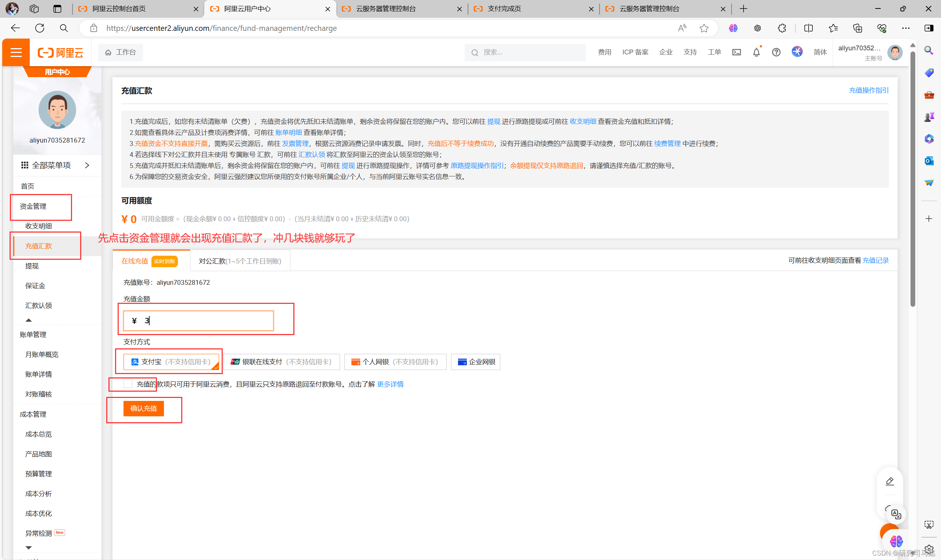The image size is (941, 560).
Task: Open the AI assistant icon in header
Action: point(797,52)
